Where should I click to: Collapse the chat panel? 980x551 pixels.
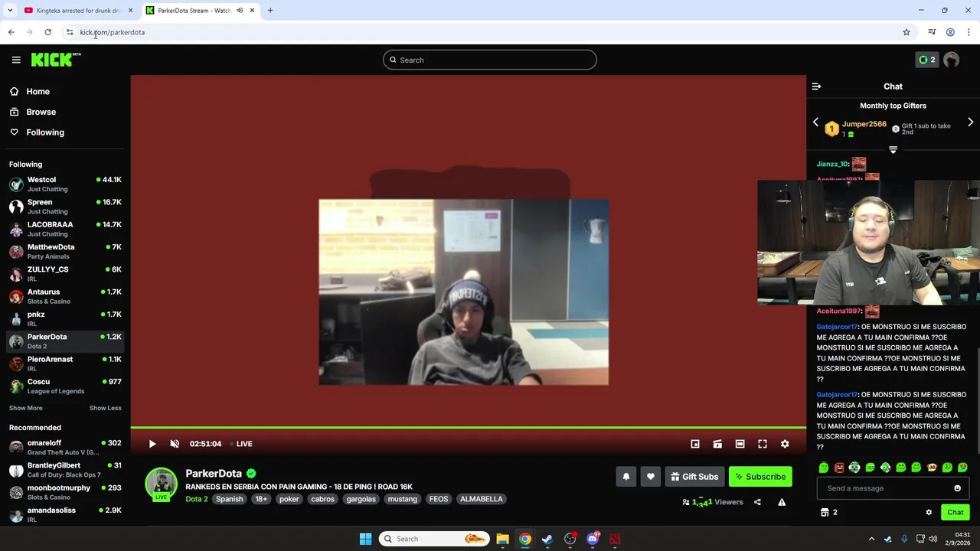pyautogui.click(x=816, y=86)
